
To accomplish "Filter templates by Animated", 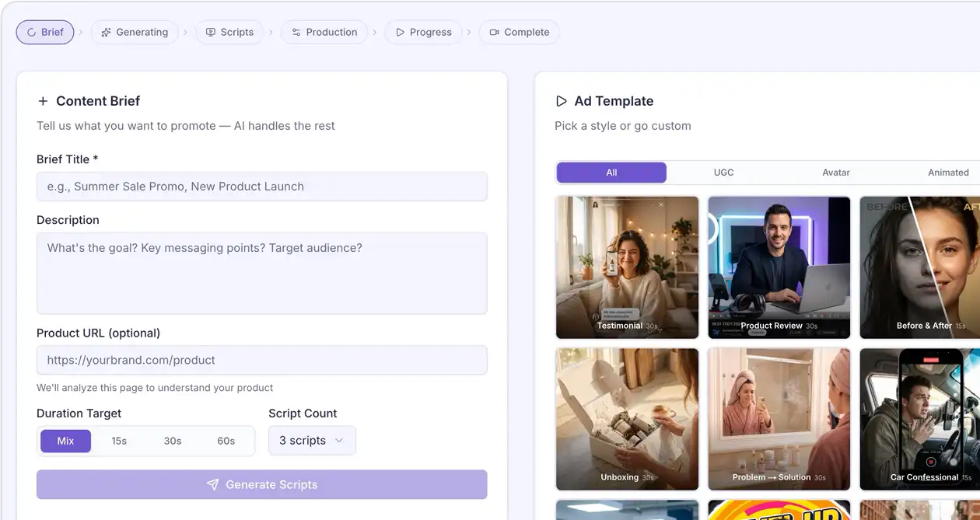I will pos(948,173).
